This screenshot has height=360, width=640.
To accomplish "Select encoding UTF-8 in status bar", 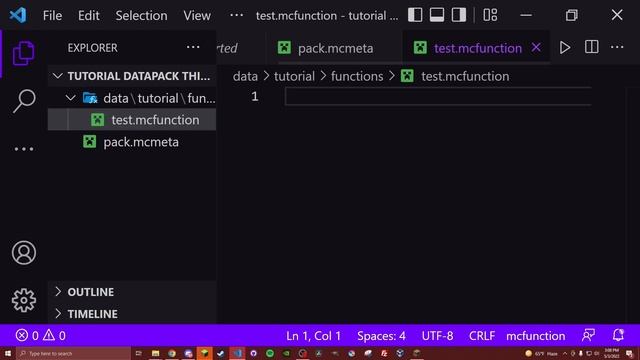I will (437, 336).
